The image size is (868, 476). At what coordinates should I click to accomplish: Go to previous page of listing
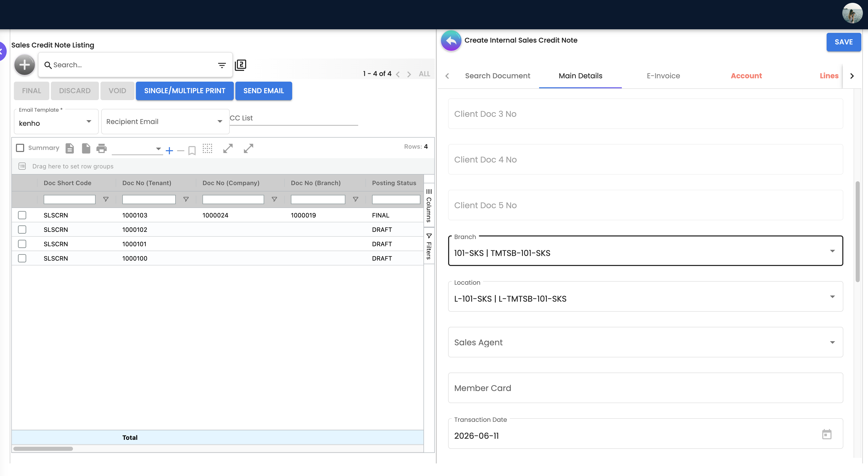pos(398,74)
